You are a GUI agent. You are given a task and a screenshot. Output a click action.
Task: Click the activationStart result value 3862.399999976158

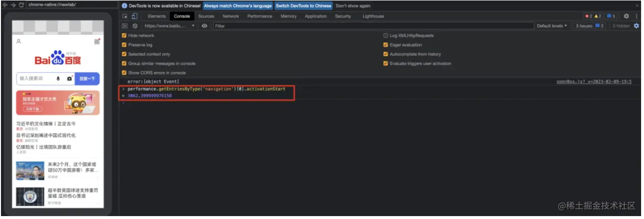(x=150, y=96)
